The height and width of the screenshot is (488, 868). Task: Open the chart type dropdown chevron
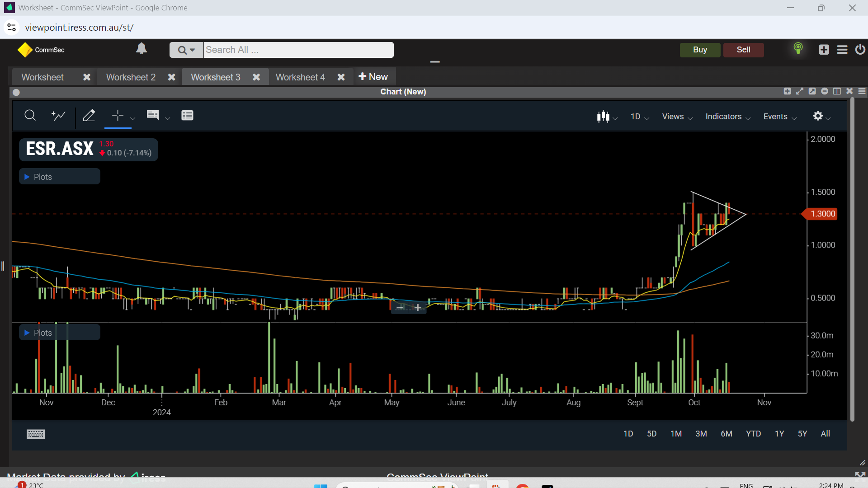pos(615,119)
